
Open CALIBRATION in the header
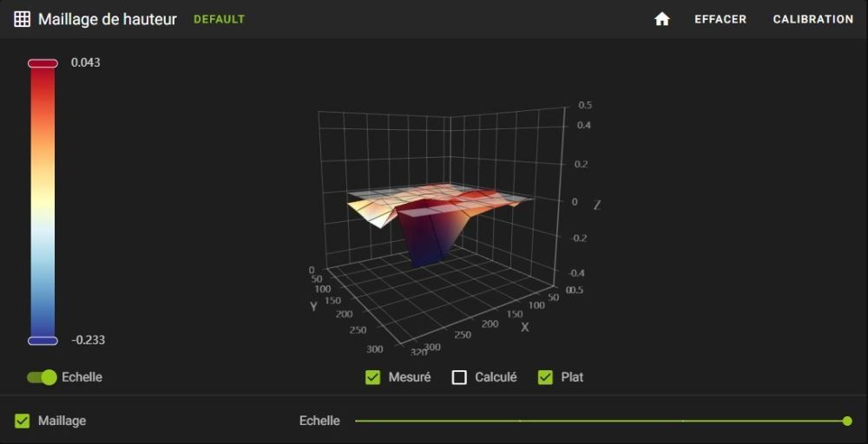pyautogui.click(x=812, y=19)
